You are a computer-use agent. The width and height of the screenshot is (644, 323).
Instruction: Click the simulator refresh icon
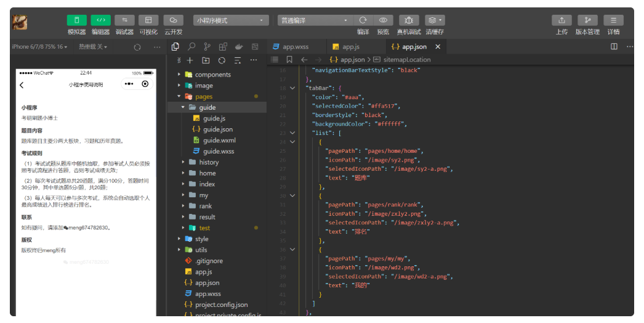(x=137, y=47)
